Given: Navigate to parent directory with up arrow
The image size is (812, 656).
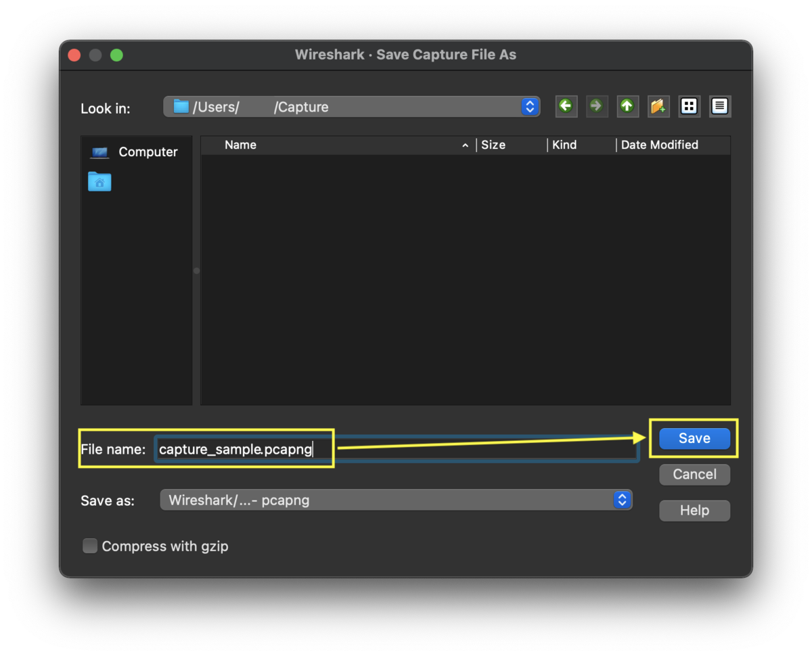Looking at the screenshot, I should (x=627, y=106).
